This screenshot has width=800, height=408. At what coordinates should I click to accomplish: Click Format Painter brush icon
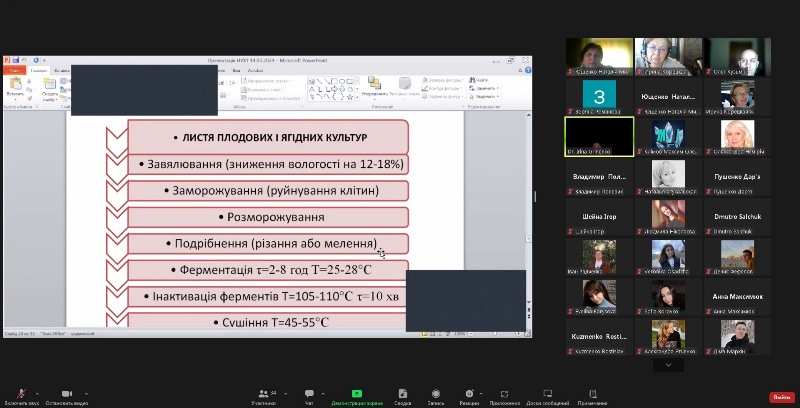[29, 97]
